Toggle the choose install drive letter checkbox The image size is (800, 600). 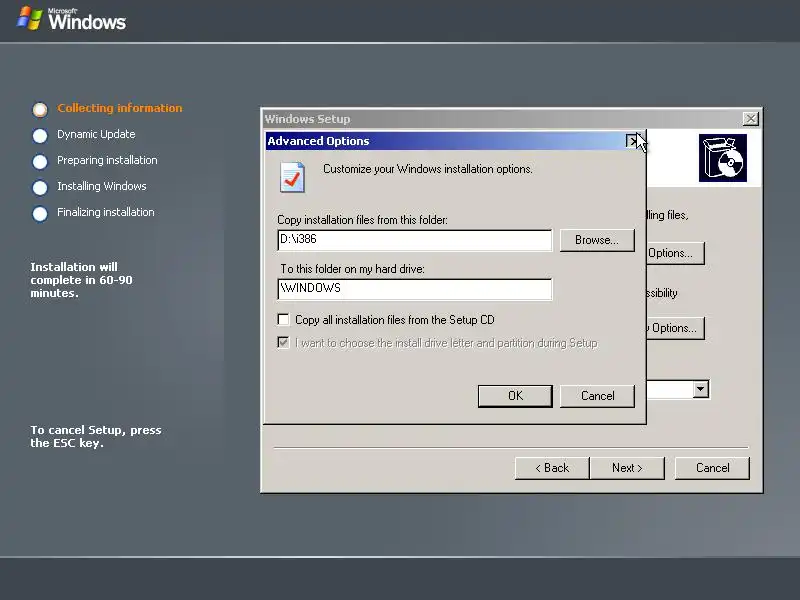point(283,342)
